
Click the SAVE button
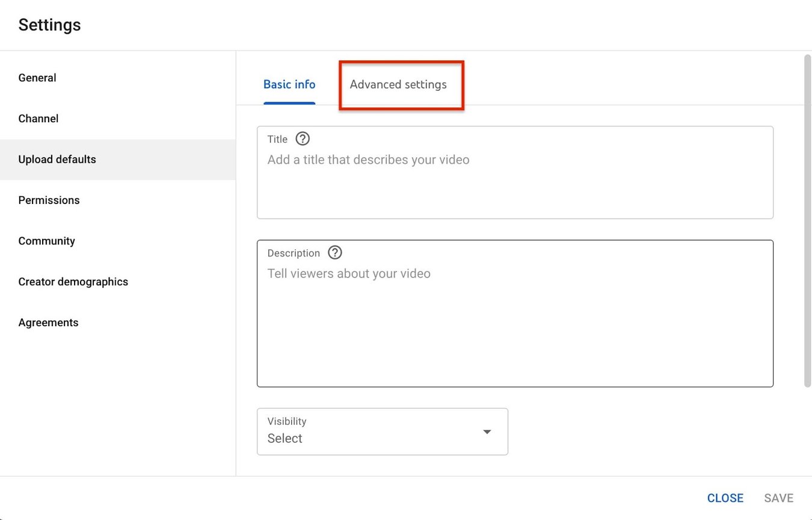778,498
